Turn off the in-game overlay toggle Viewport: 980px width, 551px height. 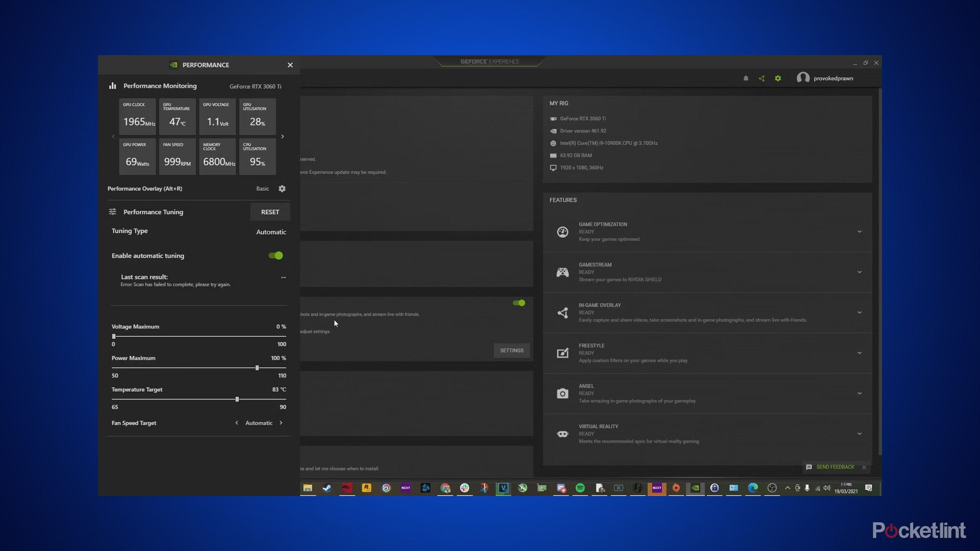[519, 303]
